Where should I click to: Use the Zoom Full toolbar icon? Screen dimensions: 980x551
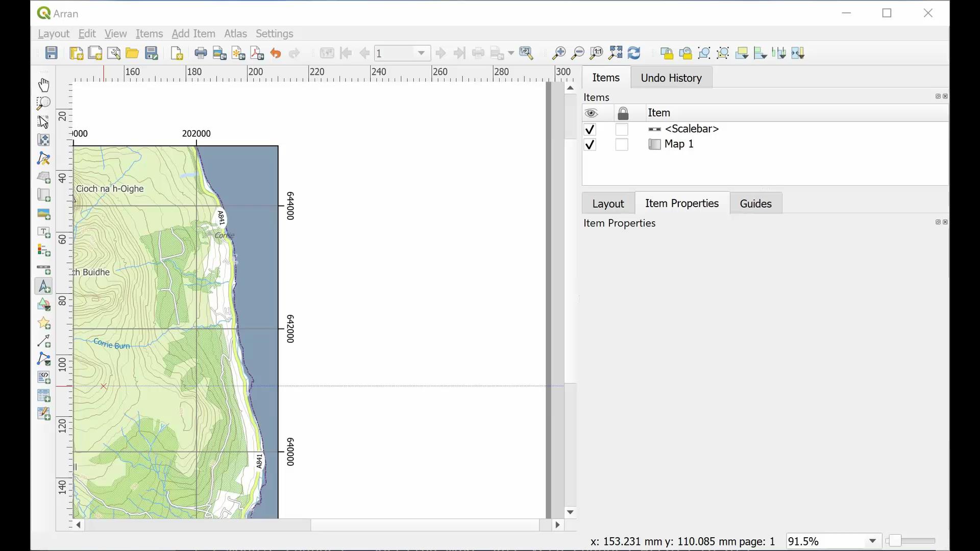tap(616, 53)
